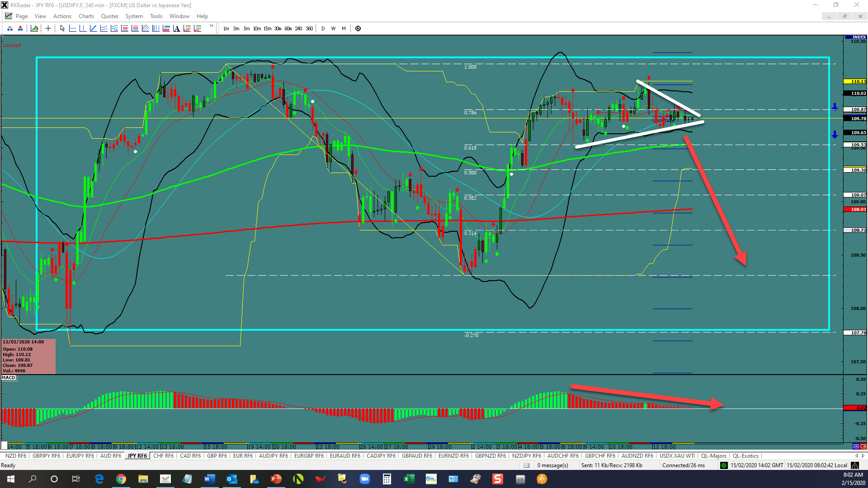
Task: Switch chart to 240 minute timeframe
Action: click(x=298, y=28)
